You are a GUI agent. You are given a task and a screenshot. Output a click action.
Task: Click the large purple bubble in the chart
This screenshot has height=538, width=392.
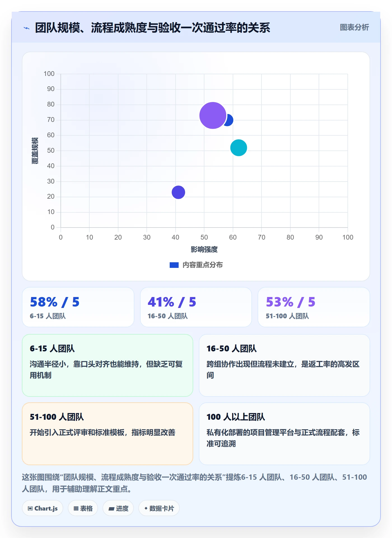[213, 115]
